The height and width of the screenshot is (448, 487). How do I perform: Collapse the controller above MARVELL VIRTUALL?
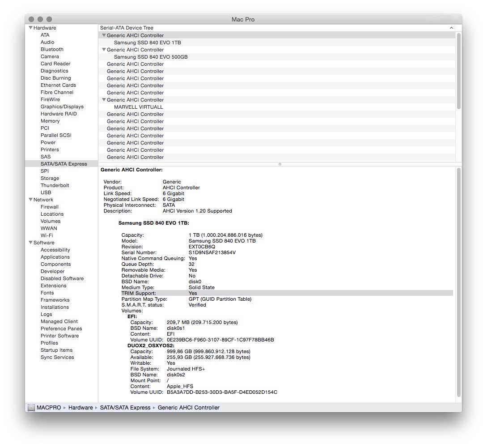pyautogui.click(x=104, y=100)
